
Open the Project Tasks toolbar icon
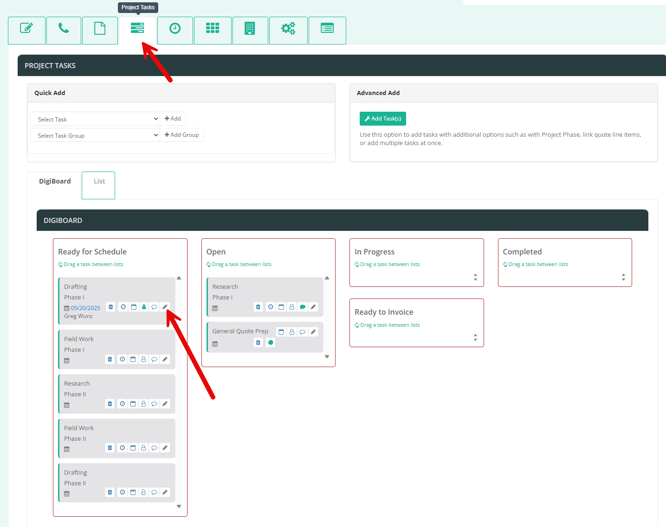point(138,29)
